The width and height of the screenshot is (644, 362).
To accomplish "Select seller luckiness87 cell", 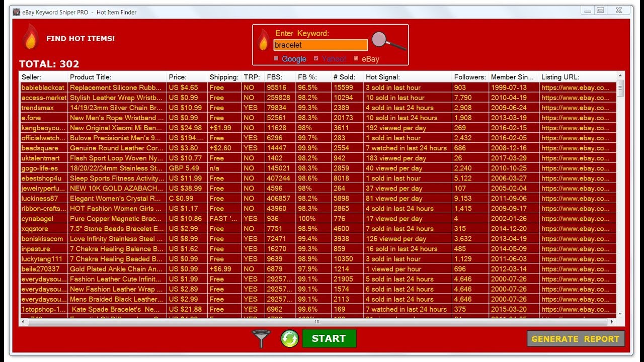I will (44, 198).
